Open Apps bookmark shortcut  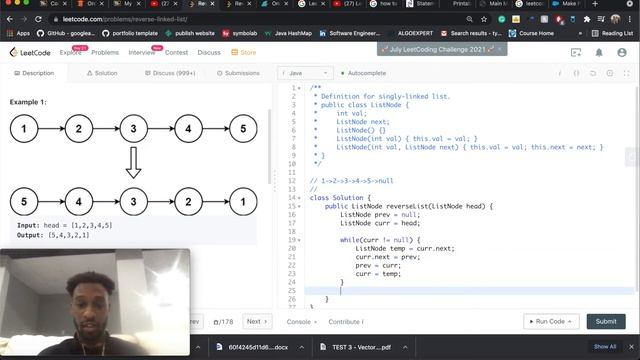(x=18, y=33)
